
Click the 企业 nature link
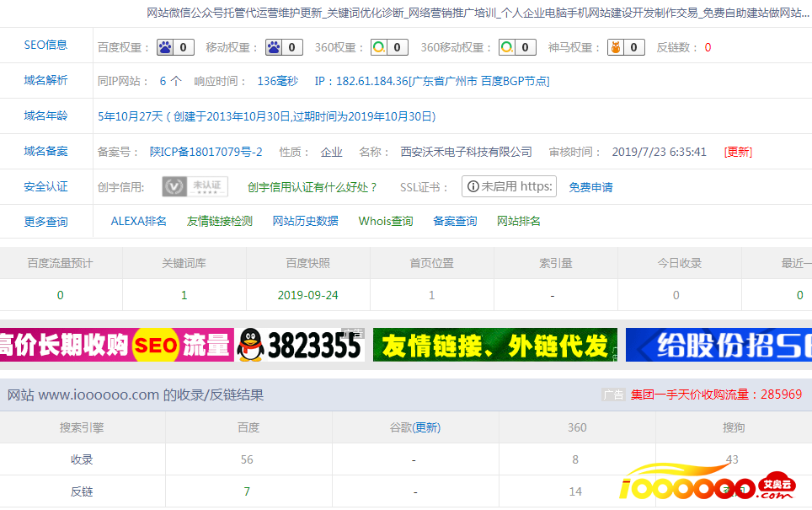click(x=331, y=152)
